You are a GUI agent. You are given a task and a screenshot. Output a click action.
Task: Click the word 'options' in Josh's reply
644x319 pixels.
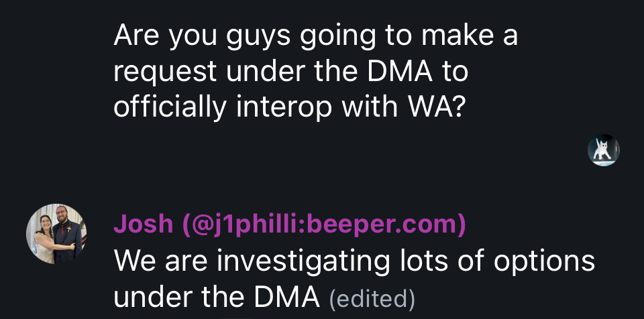tap(544, 262)
